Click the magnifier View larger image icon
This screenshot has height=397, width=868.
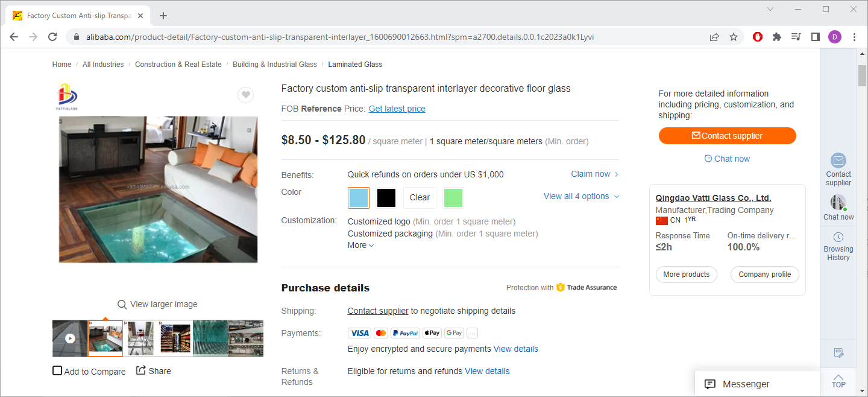tap(122, 305)
